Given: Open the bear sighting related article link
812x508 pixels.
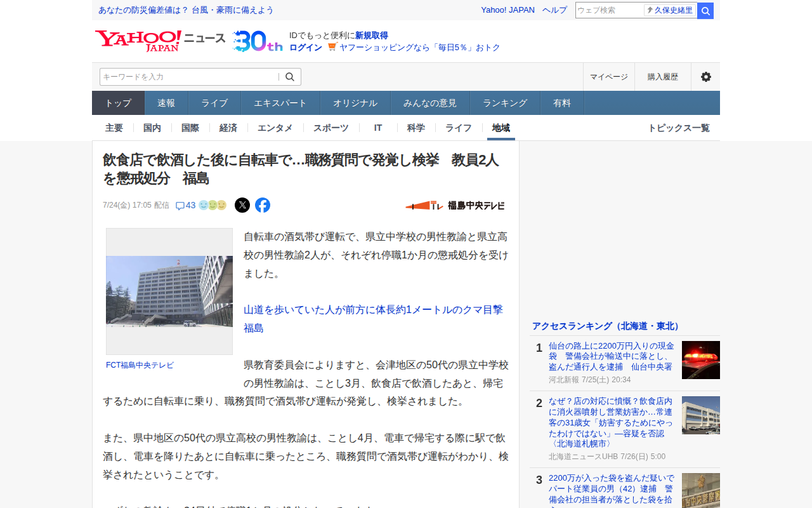Looking at the screenshot, I should click(374, 319).
